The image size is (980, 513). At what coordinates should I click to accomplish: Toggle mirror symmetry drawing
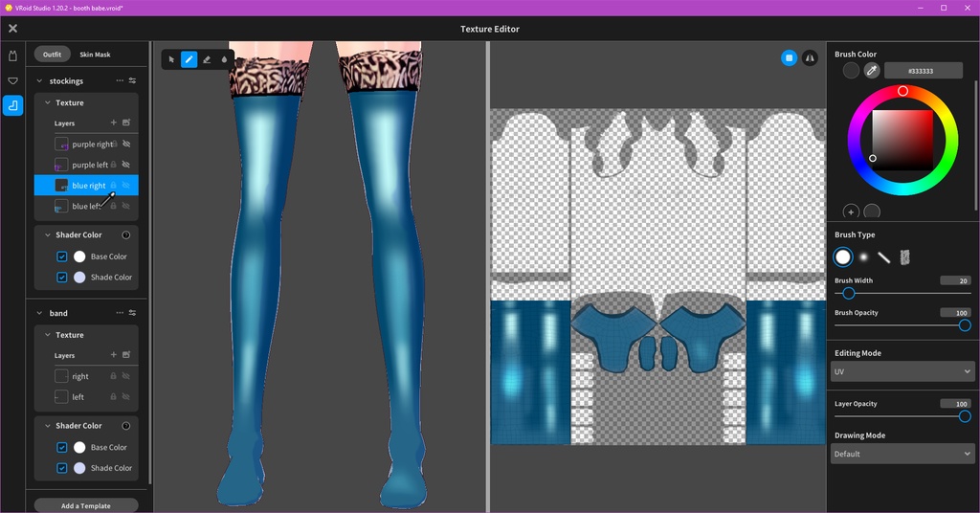coord(810,58)
